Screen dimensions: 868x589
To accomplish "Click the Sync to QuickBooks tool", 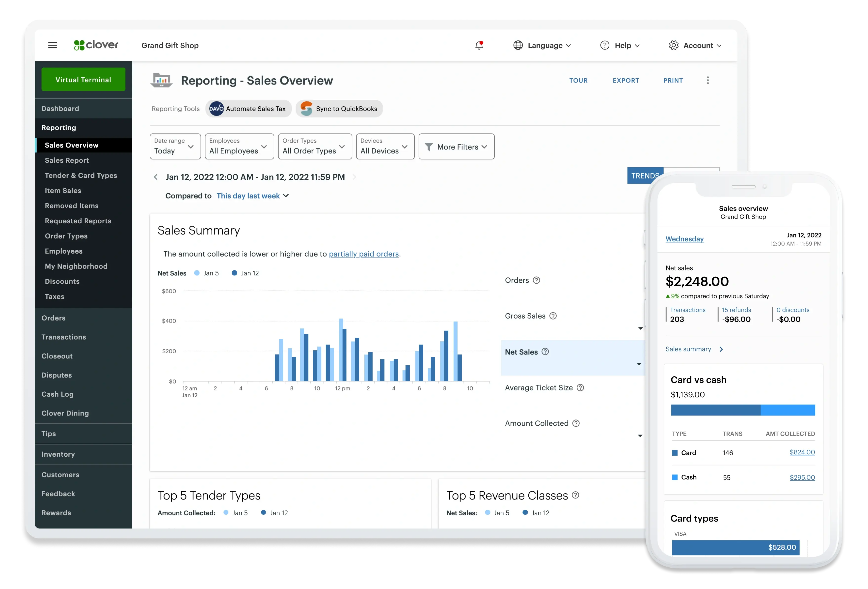I will [339, 108].
